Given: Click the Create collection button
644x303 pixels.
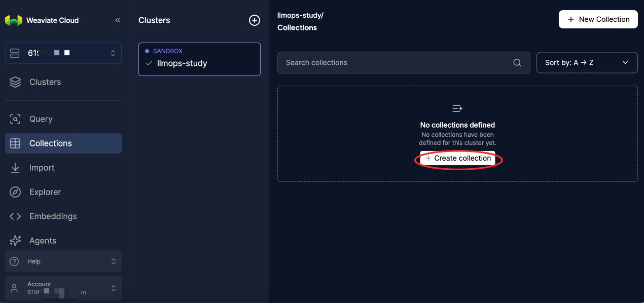Looking at the screenshot, I should pos(458,158).
